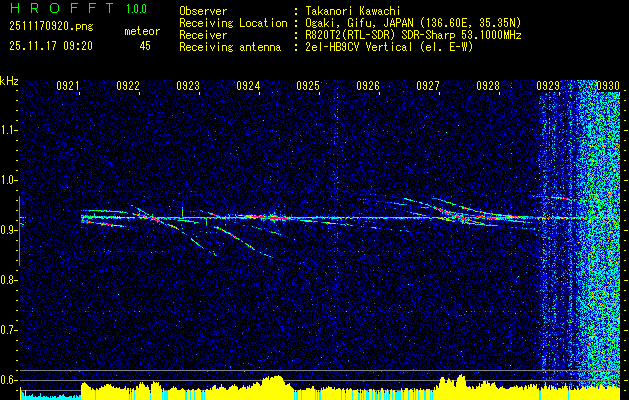Viewport: 629px width, 400px height.
Task: Click the 0930 time marker
Action: (608, 85)
